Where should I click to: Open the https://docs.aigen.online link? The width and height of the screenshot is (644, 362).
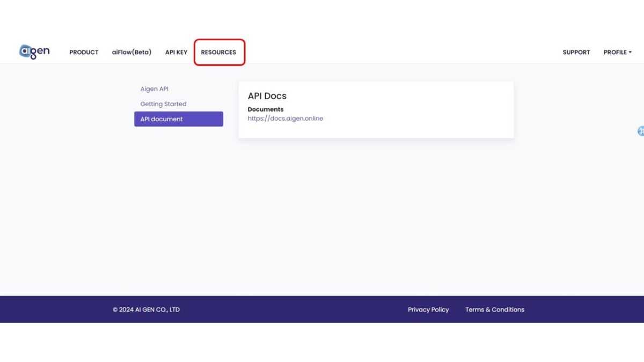[286, 118]
